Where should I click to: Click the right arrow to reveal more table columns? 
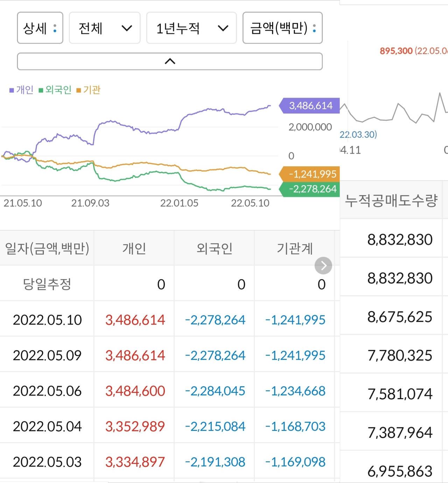pyautogui.click(x=323, y=265)
